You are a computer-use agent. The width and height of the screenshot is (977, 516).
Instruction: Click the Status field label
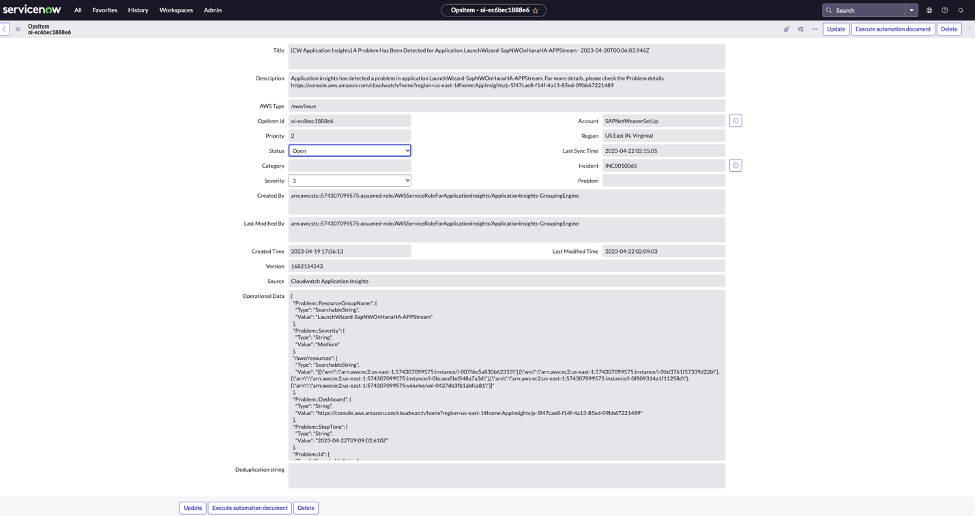point(276,151)
